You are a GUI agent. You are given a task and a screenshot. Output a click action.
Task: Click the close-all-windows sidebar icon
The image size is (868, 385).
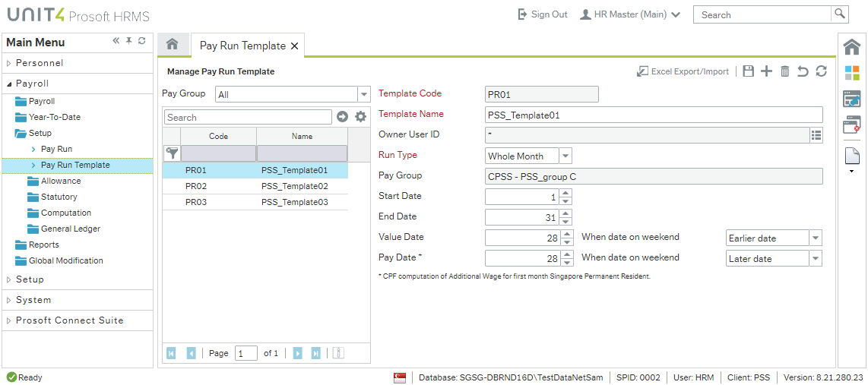click(x=851, y=125)
